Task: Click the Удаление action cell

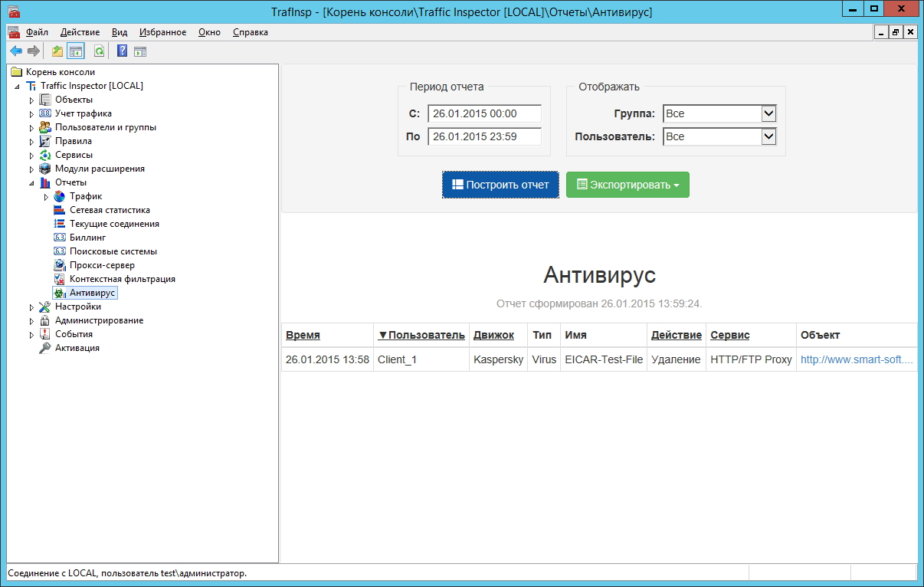Action: [677, 359]
